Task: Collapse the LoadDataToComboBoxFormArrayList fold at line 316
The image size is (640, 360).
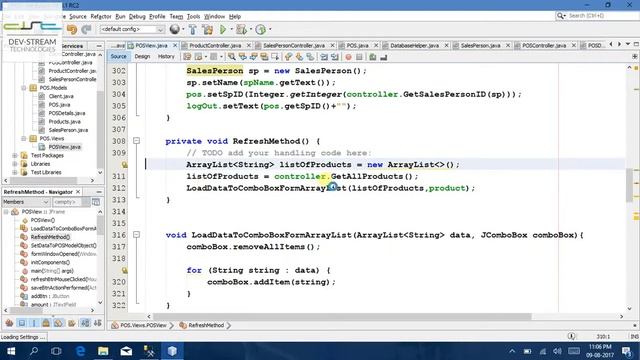Action: (x=136, y=235)
